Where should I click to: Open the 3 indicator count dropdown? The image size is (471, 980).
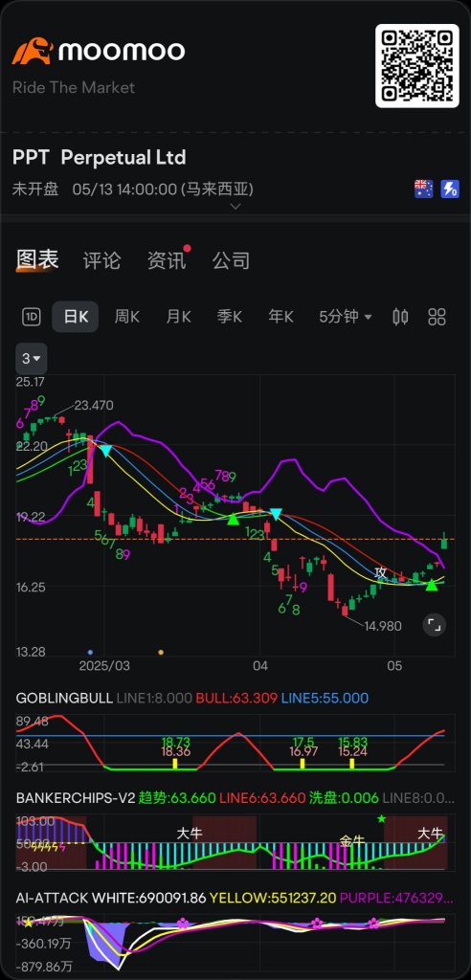[32, 359]
